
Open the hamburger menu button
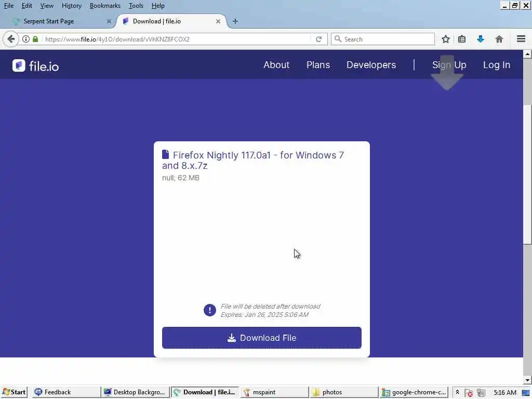[521, 39]
